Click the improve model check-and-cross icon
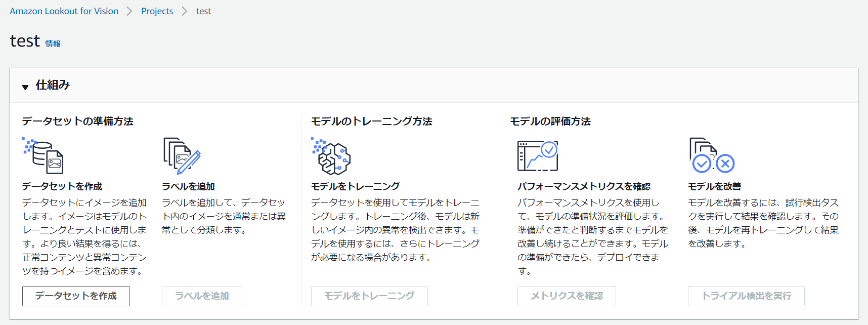The image size is (868, 325). tap(712, 155)
